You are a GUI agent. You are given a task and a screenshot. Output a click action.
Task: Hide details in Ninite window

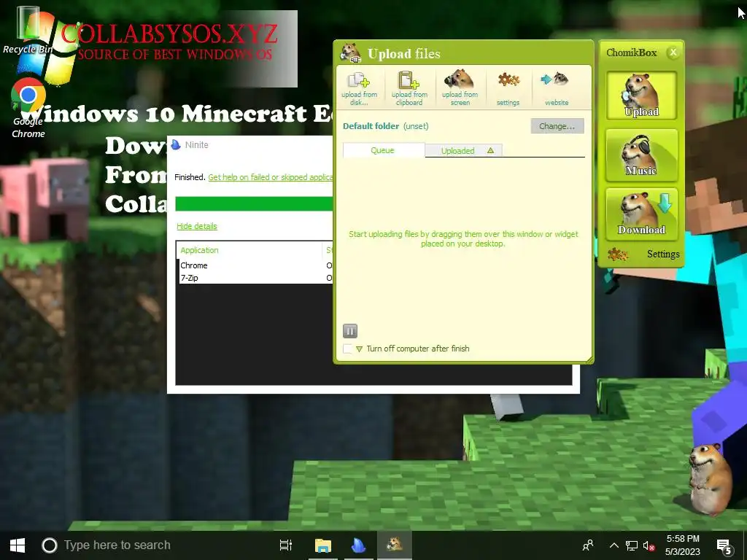197,226
